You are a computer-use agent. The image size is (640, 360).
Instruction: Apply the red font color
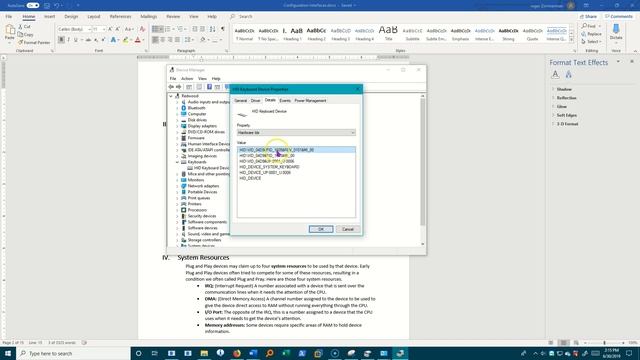pyautogui.click(x=138, y=40)
